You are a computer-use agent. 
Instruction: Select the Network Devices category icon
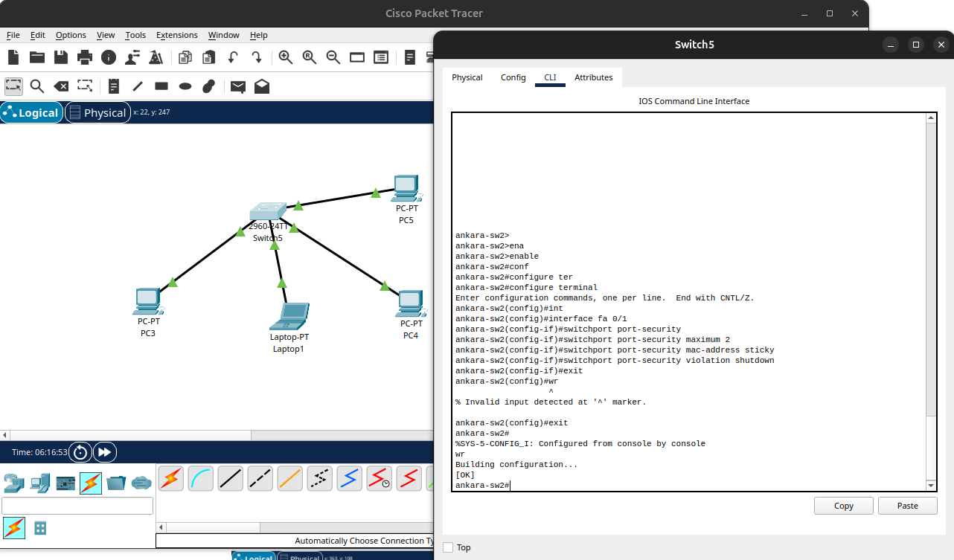pyautogui.click(x=14, y=483)
